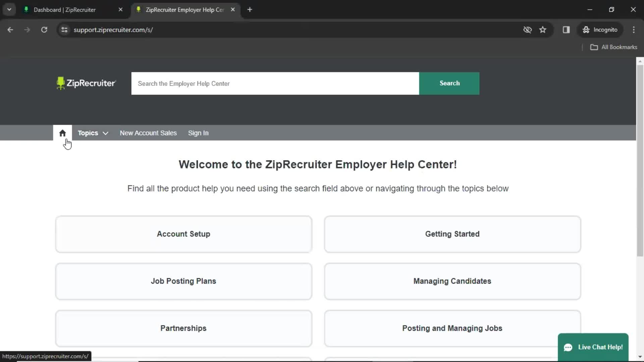Viewport: 644px width, 362px height.
Task: Open the New Account Sales page
Action: pyautogui.click(x=148, y=133)
